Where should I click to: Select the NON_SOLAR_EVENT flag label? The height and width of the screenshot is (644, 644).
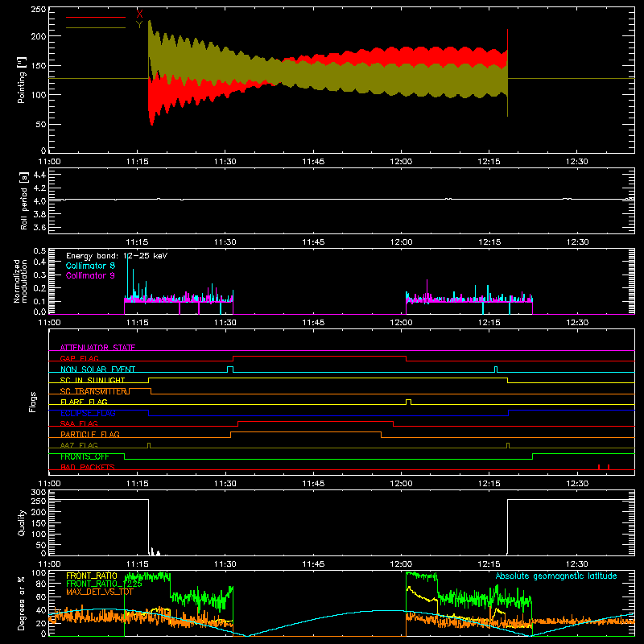pos(97,369)
